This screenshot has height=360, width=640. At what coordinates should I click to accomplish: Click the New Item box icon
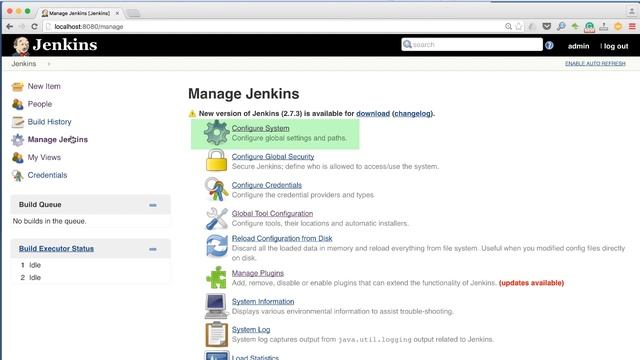tap(18, 87)
